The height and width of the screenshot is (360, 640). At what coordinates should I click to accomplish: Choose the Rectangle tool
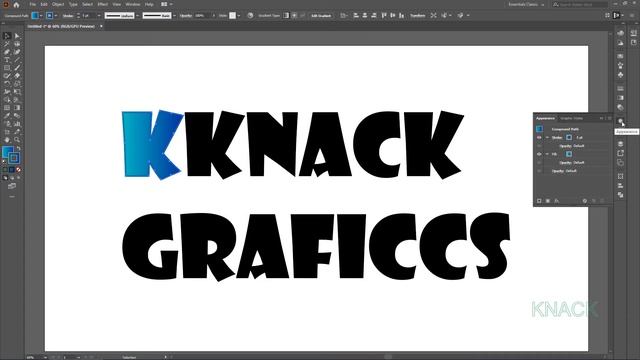coord(7,67)
